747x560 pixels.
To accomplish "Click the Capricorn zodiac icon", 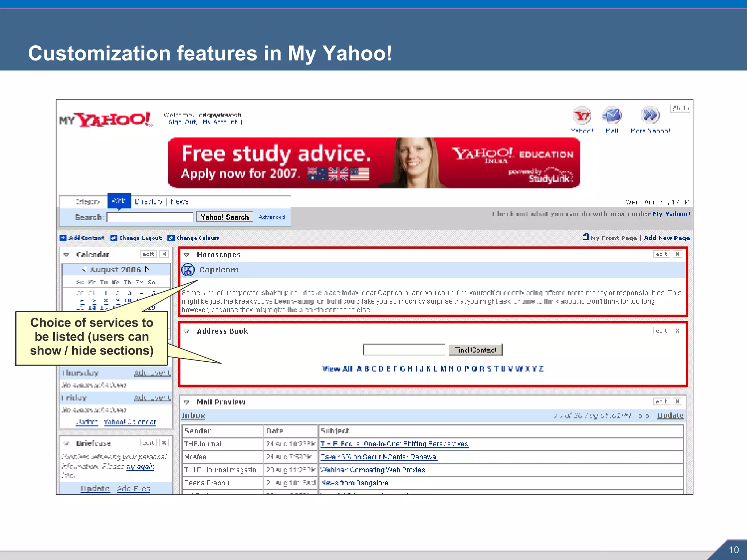I will [188, 270].
